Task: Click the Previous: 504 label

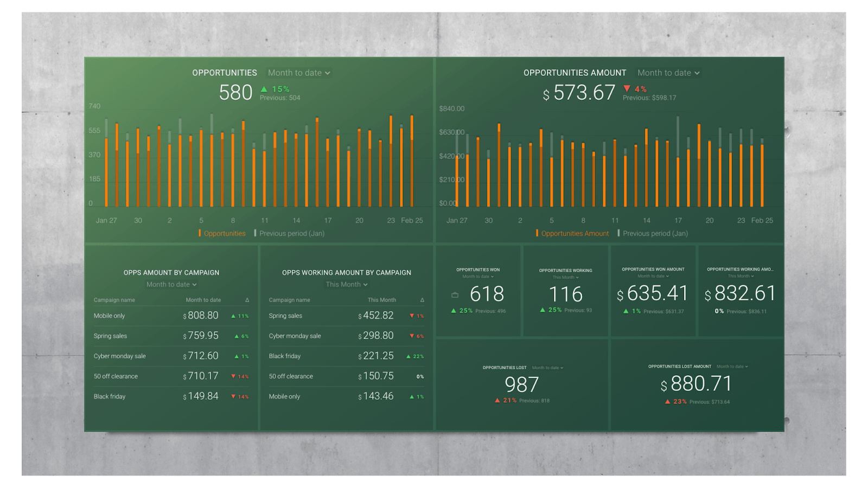Action: point(280,98)
